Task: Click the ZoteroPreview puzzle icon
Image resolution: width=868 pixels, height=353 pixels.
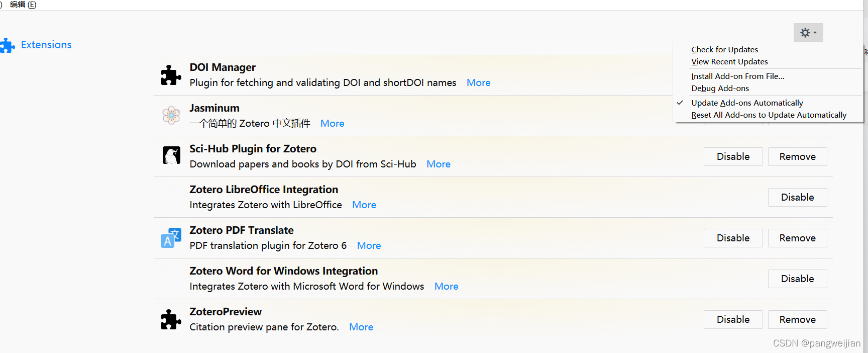Action: (171, 319)
